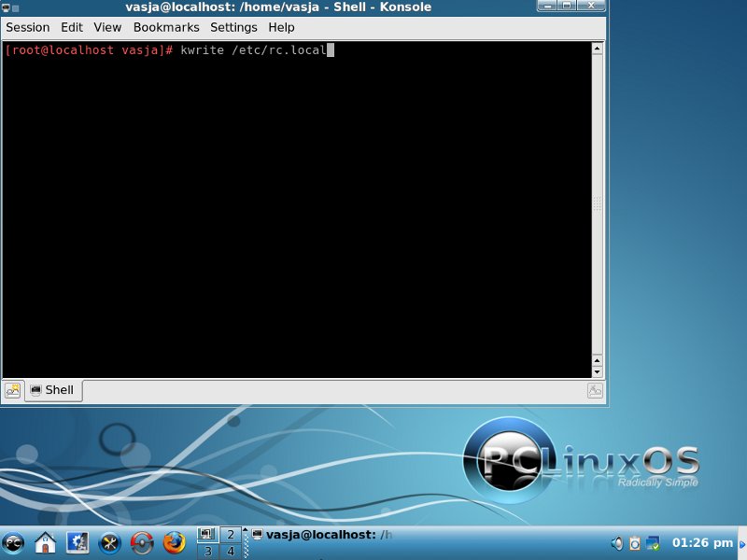
Task: Switch to virtual desktop 2
Action: click(230, 535)
